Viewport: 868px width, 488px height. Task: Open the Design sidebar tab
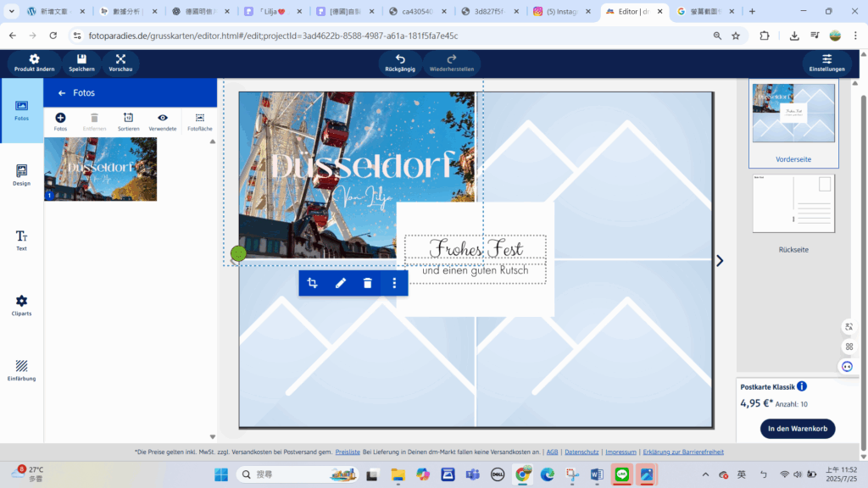click(21, 175)
